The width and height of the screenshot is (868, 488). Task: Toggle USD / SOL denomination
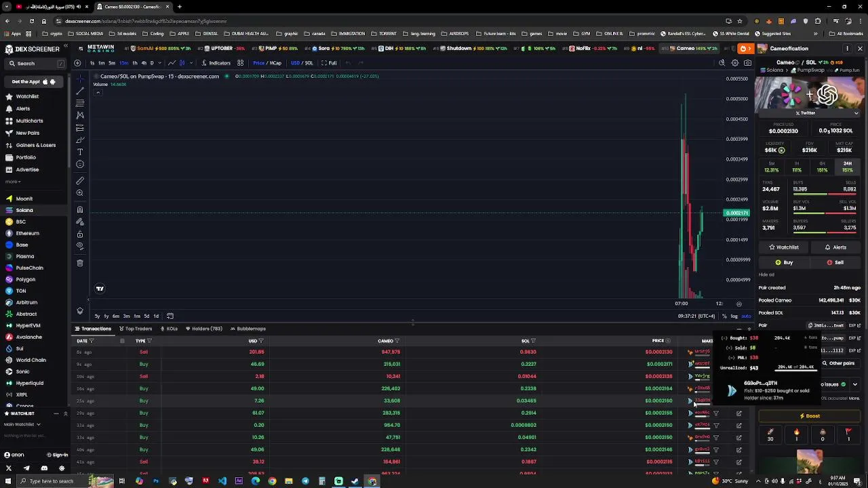[302, 63]
